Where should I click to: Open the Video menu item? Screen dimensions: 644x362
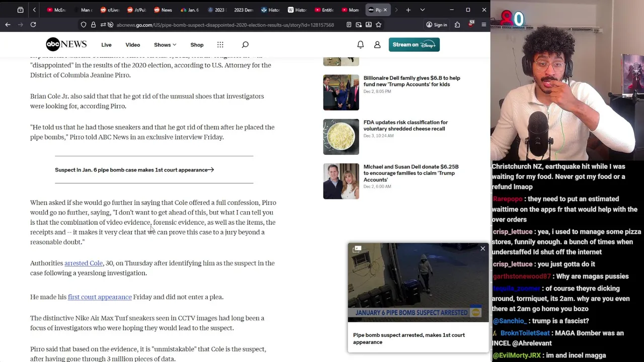133,45
